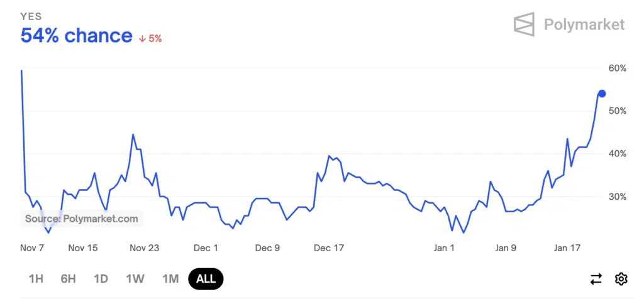Screen dimensions: 644x304
Task: Select the 1D time range
Action: click(101, 279)
